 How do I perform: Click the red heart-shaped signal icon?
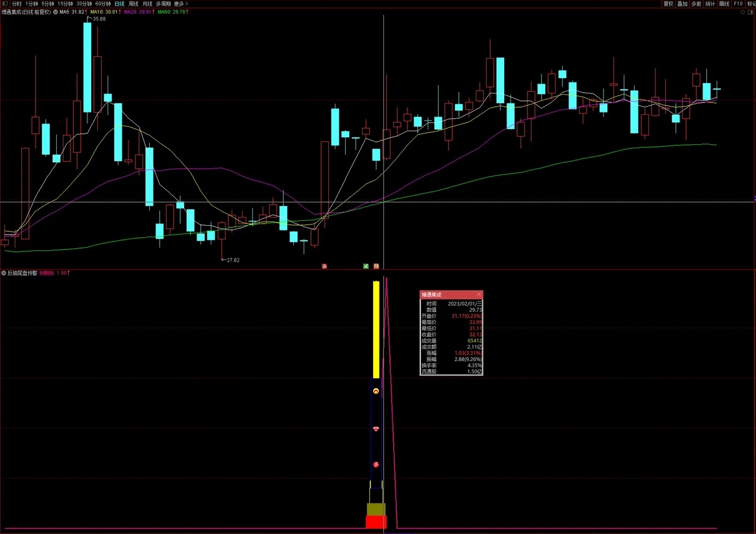(376, 429)
